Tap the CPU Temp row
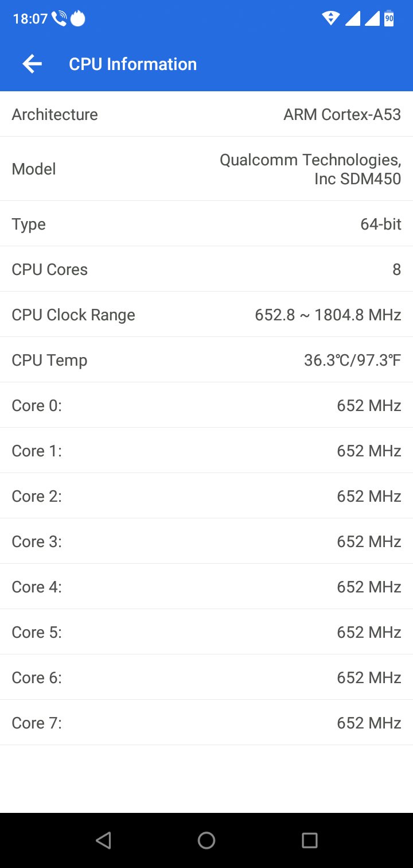This screenshot has height=868, width=413. pos(206,360)
